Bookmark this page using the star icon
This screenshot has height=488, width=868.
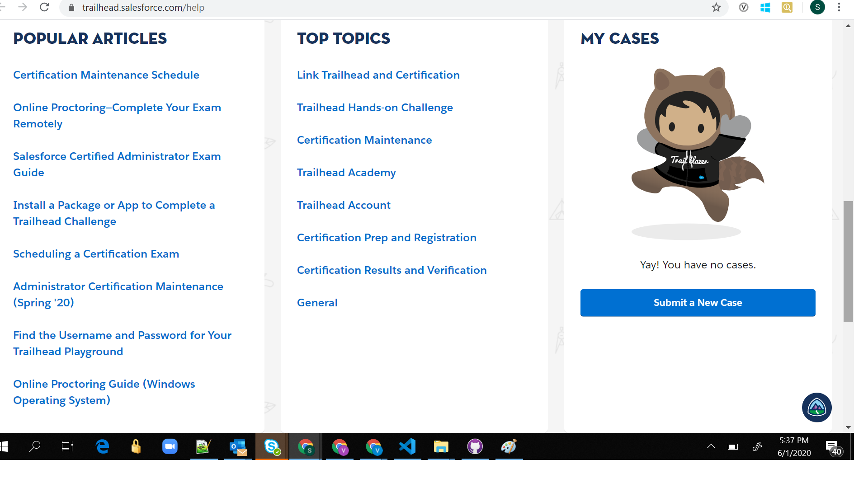click(716, 7)
